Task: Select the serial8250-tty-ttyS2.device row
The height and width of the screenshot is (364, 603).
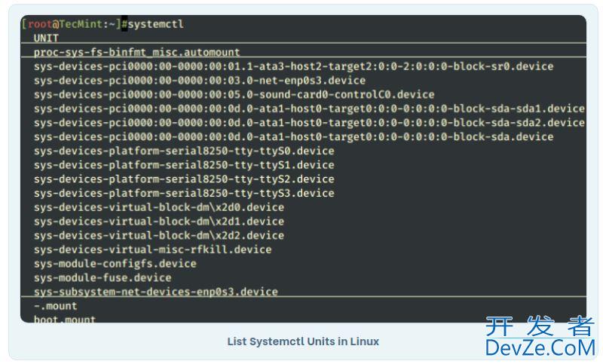Action: pyautogui.click(x=184, y=179)
